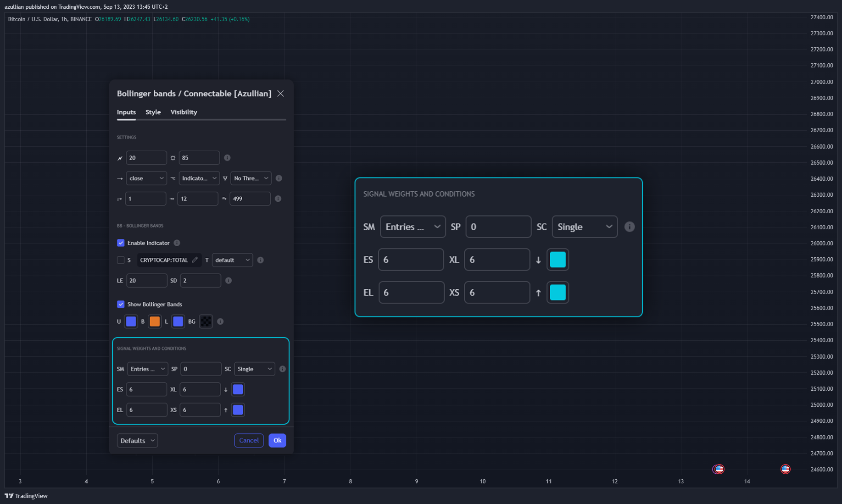Click info icon next to SD field
Viewport: 842px width, 504px height.
(x=229, y=280)
